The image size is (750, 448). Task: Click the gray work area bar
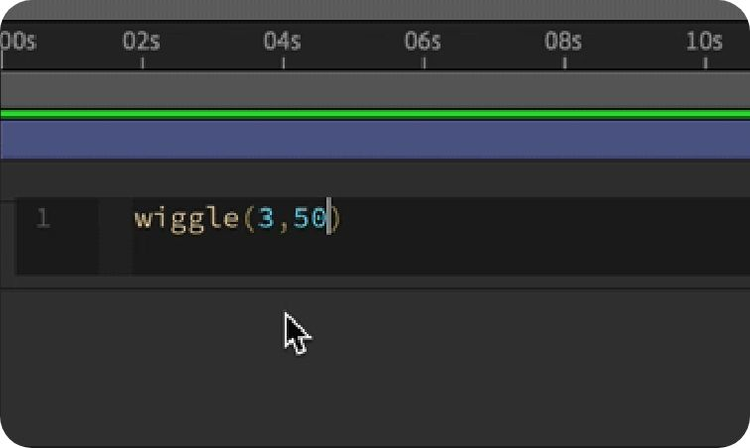(375, 91)
